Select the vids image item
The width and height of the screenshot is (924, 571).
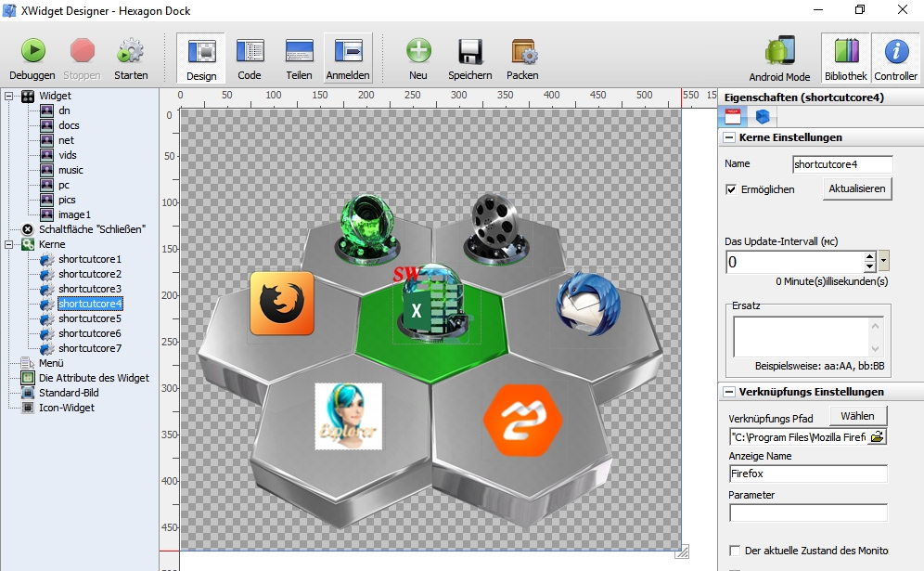(x=67, y=155)
